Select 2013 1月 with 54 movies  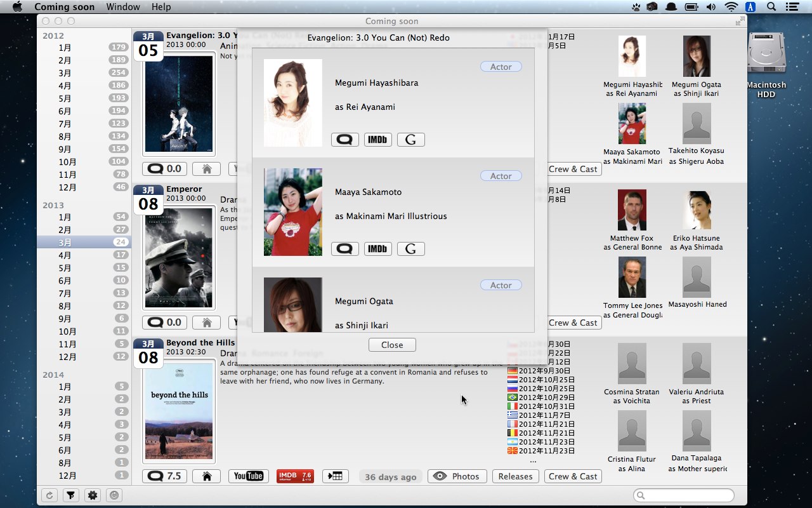point(84,217)
